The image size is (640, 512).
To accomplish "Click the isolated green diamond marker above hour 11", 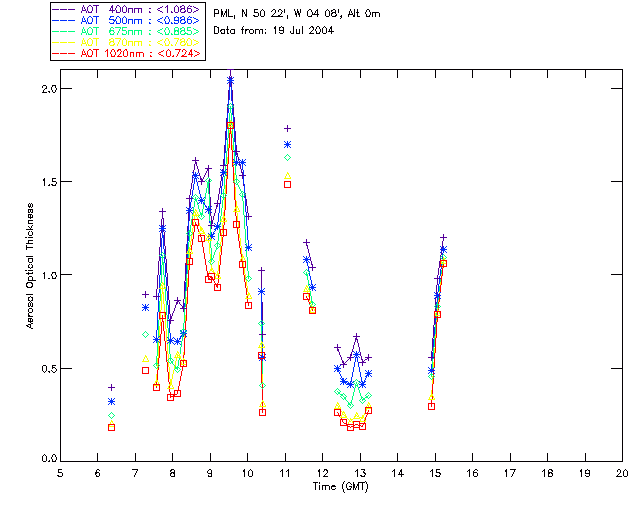I will (287, 158).
